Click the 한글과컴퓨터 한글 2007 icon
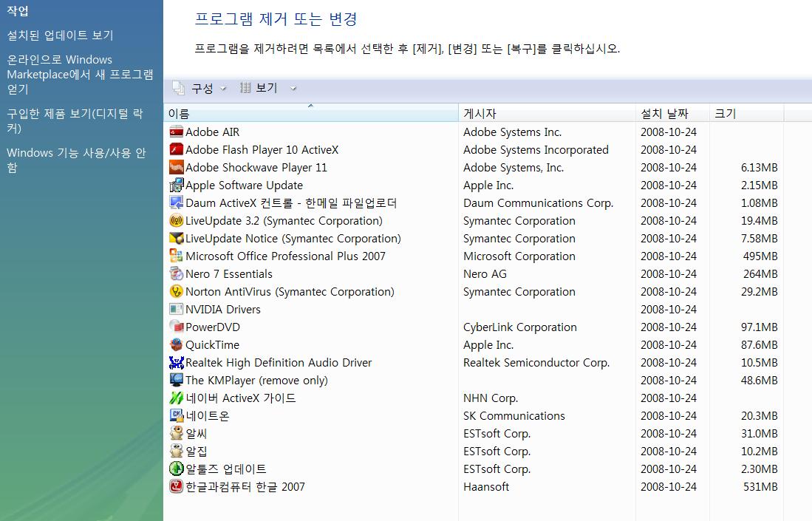 (176, 486)
